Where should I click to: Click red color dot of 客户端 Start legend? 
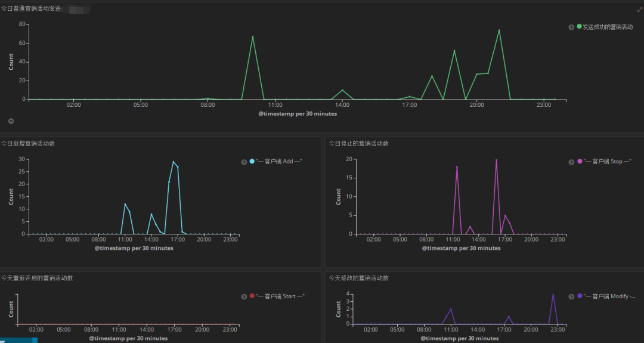coord(252,296)
